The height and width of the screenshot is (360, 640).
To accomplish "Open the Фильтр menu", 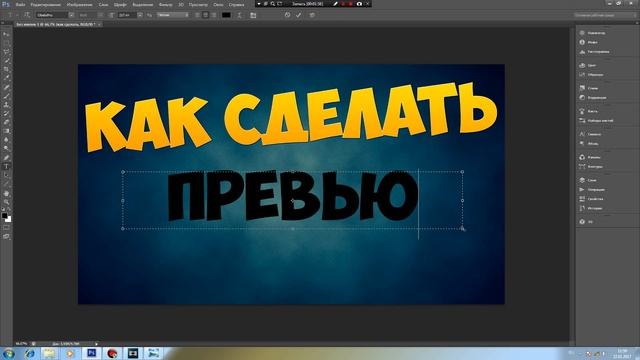I will coord(165,4).
